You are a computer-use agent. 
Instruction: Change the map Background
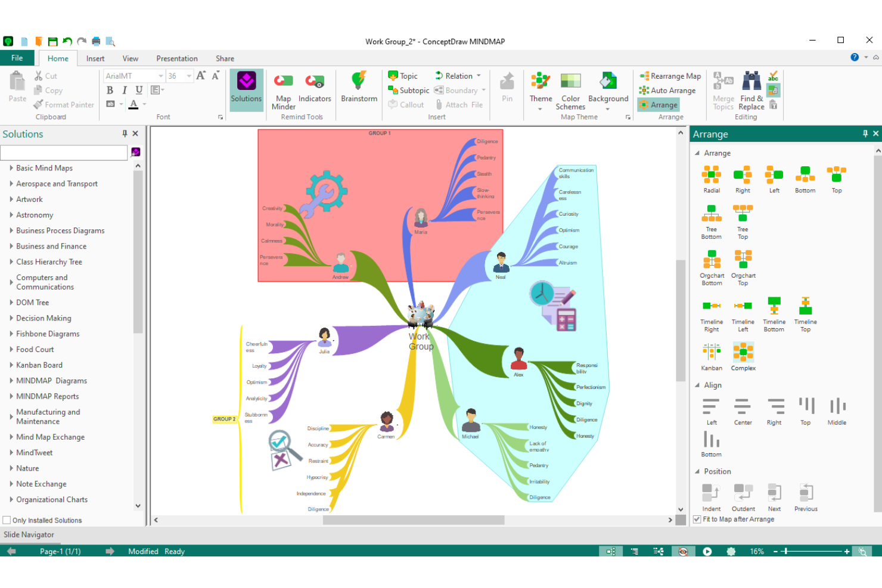608,91
